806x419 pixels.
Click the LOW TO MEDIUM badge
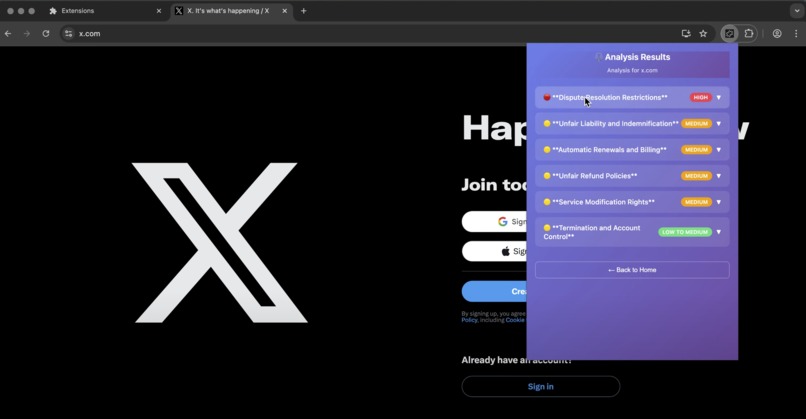pos(685,232)
